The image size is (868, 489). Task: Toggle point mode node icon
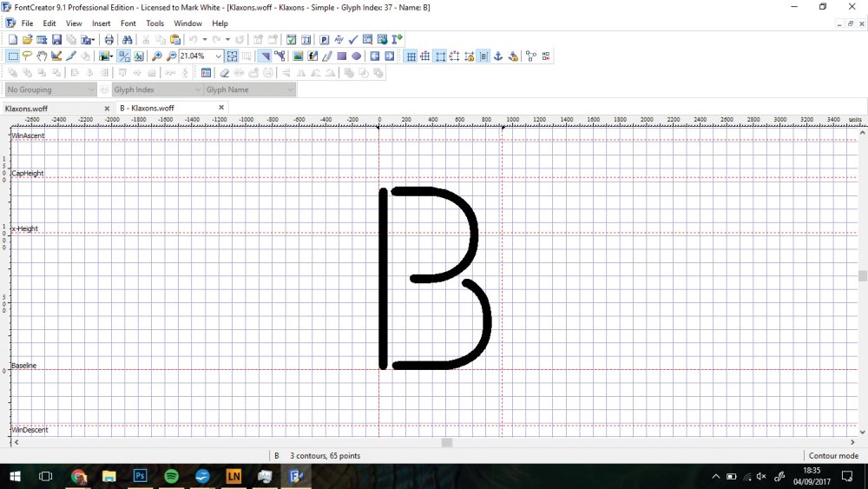pos(280,56)
